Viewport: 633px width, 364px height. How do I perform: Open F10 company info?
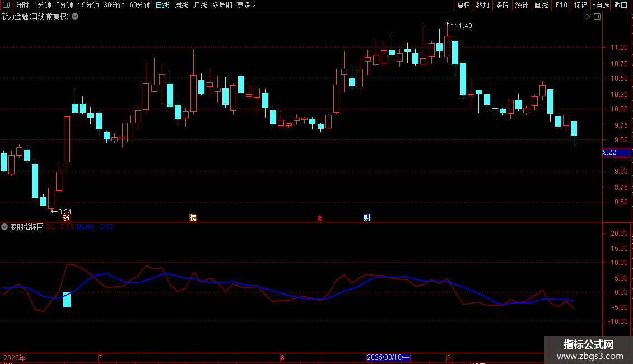click(561, 5)
